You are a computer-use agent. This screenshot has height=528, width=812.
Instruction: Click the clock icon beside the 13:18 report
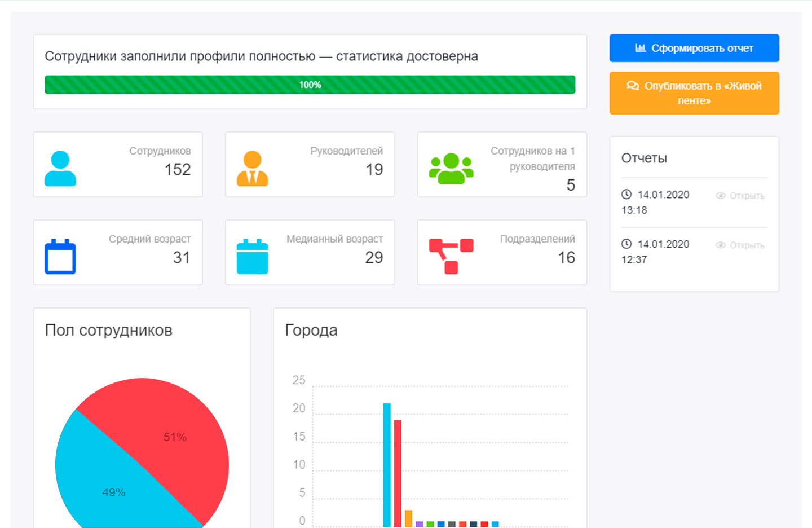click(x=626, y=195)
